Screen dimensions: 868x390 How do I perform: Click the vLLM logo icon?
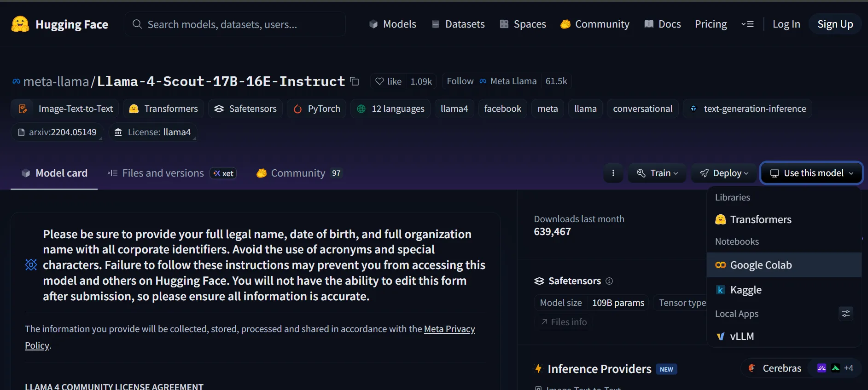point(721,336)
